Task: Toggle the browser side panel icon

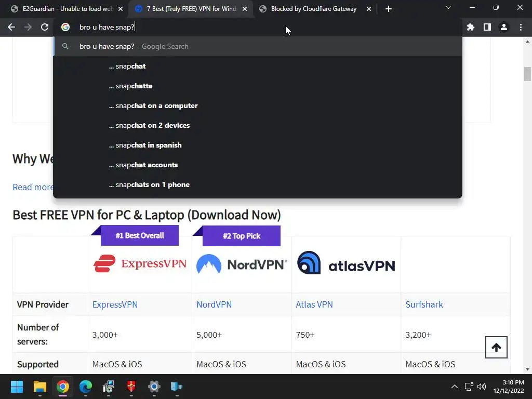Action: [487, 27]
